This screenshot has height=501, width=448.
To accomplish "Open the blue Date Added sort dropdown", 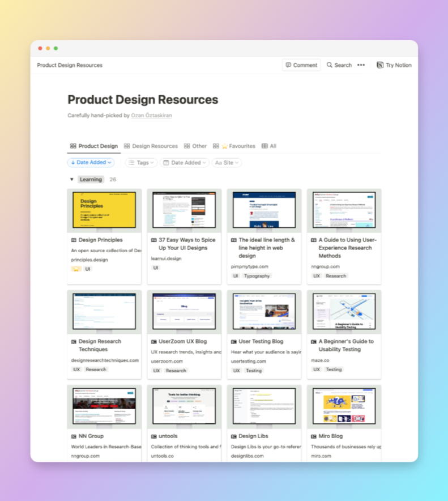I will (x=91, y=162).
